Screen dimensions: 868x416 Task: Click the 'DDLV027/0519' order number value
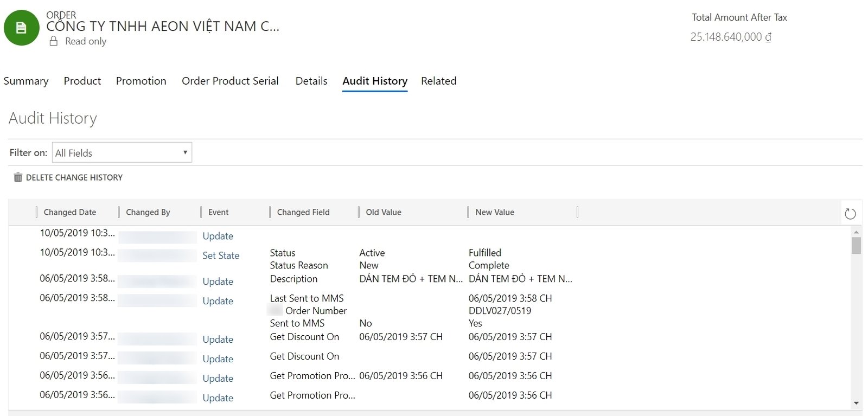[x=500, y=311]
